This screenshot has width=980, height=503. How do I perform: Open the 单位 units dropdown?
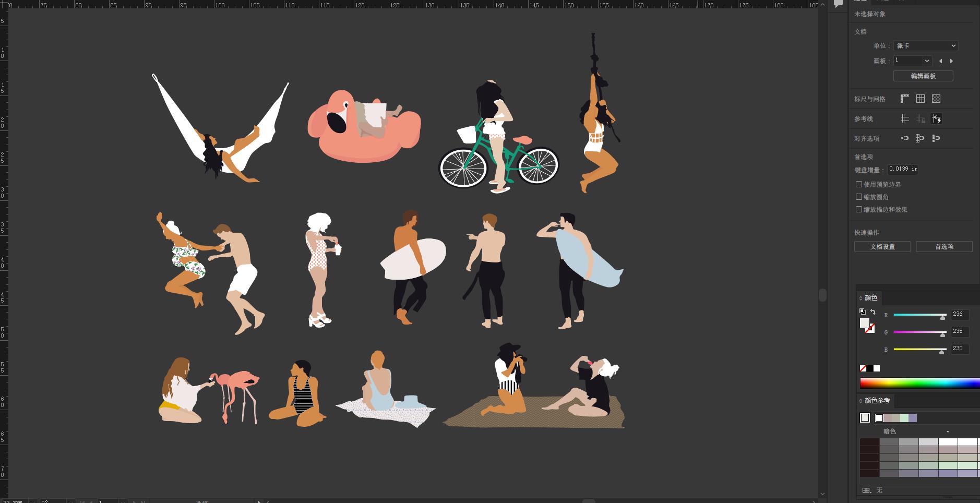tap(925, 46)
